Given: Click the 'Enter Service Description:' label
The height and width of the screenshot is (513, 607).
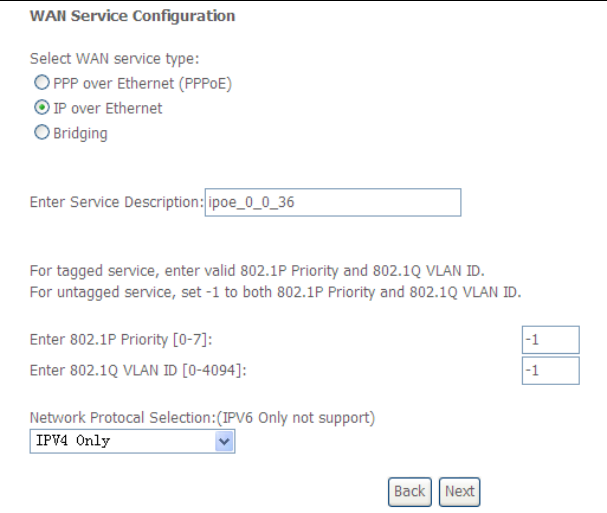Looking at the screenshot, I should click(116, 203).
